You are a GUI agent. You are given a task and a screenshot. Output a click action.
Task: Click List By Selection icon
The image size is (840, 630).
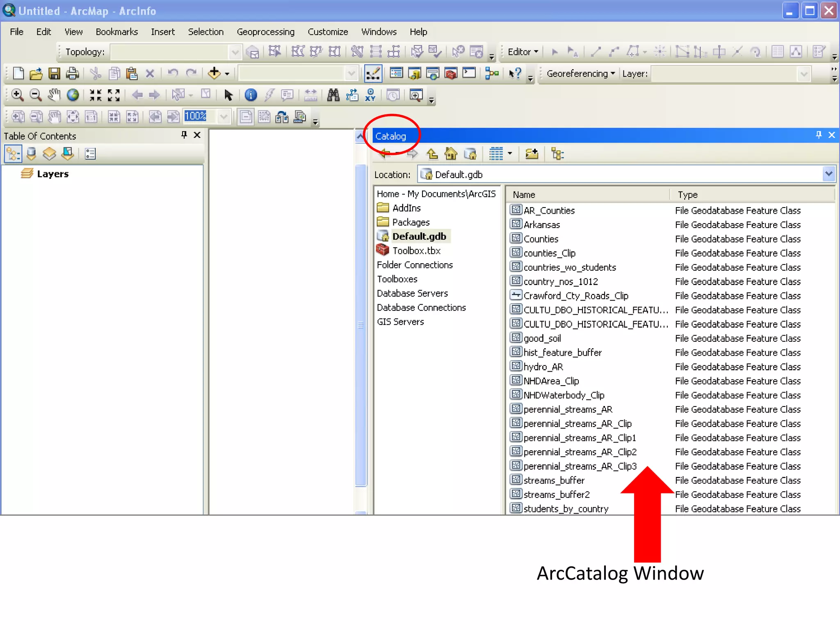pyautogui.click(x=68, y=154)
